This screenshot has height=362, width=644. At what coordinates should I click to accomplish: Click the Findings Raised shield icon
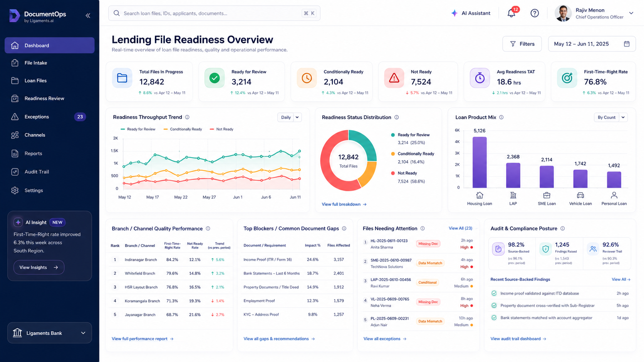545,249
